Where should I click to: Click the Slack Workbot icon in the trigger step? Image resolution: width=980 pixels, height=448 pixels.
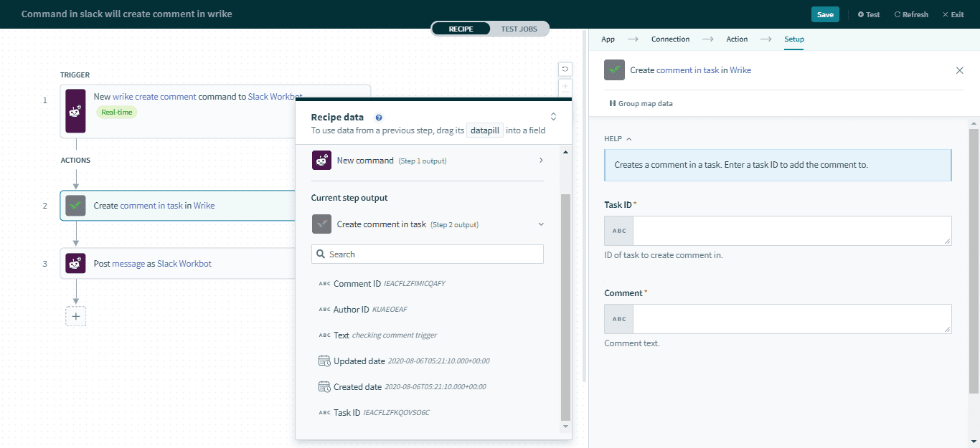75,111
